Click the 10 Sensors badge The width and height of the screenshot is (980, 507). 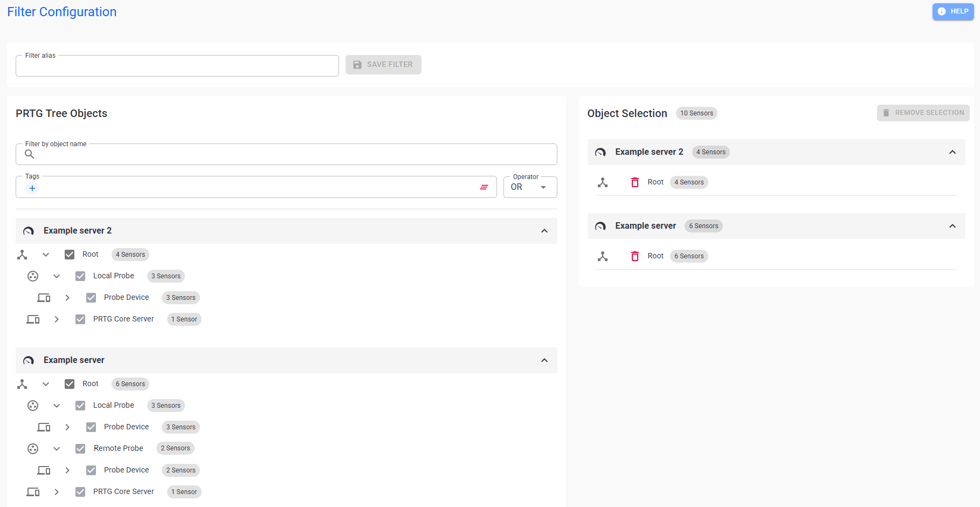(696, 113)
